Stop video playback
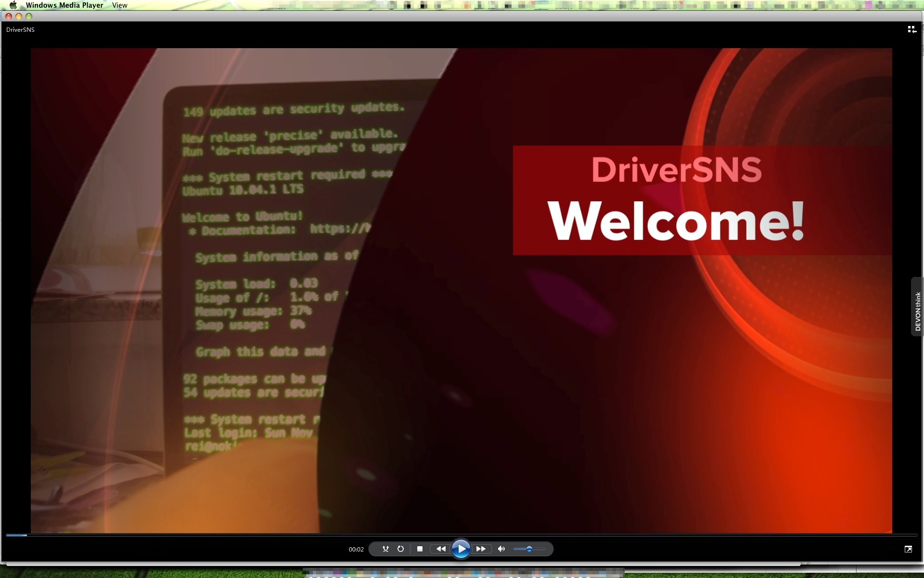The width and height of the screenshot is (924, 578). (420, 549)
